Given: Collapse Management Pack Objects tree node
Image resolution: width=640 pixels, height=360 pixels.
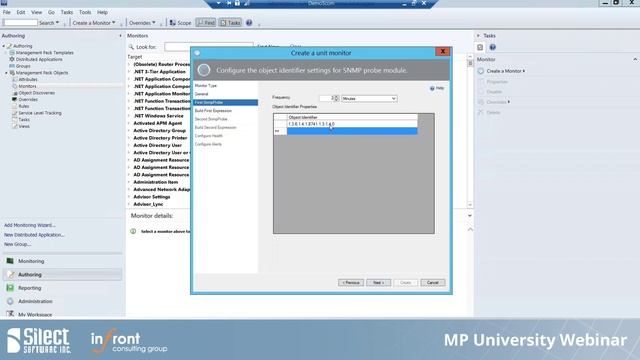Looking at the screenshot, I should (7, 73).
